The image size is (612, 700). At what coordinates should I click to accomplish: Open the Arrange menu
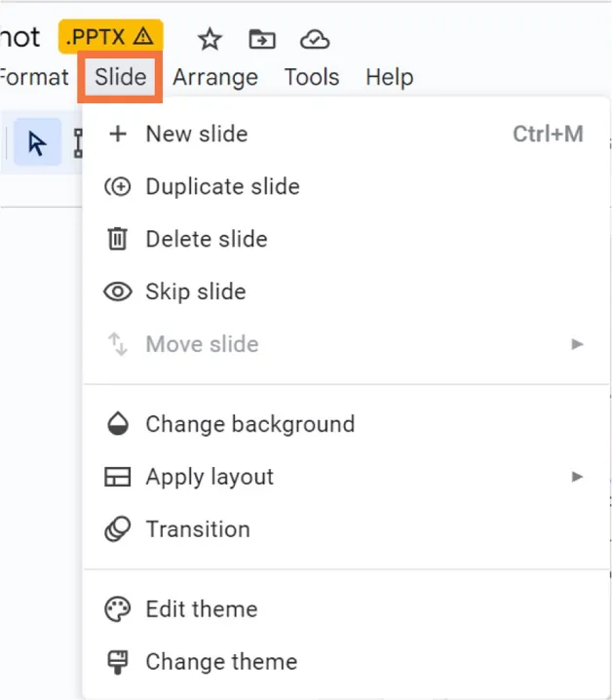point(214,77)
